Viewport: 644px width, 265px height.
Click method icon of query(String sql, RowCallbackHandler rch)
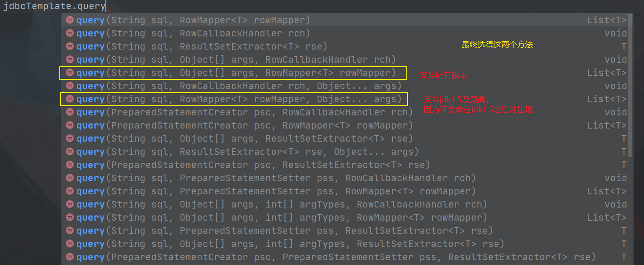(x=69, y=33)
